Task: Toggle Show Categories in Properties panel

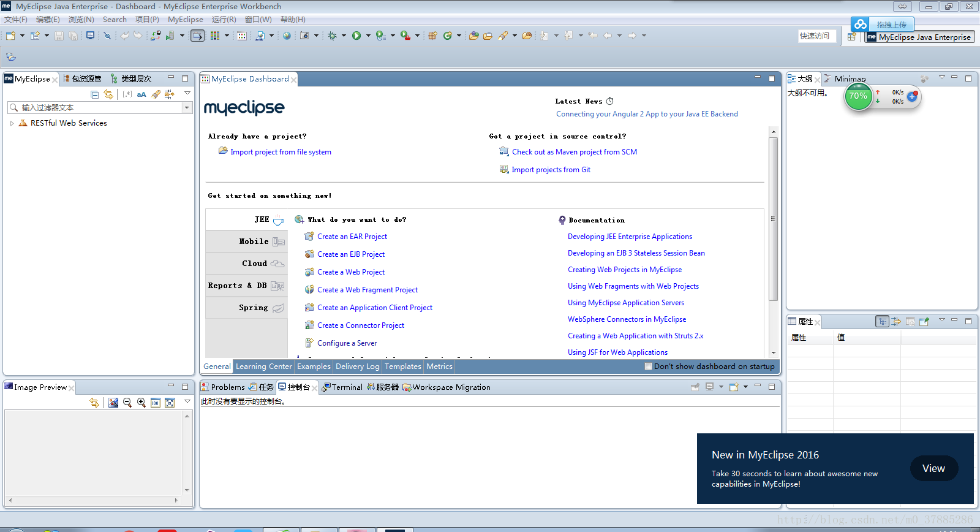Action: point(882,321)
